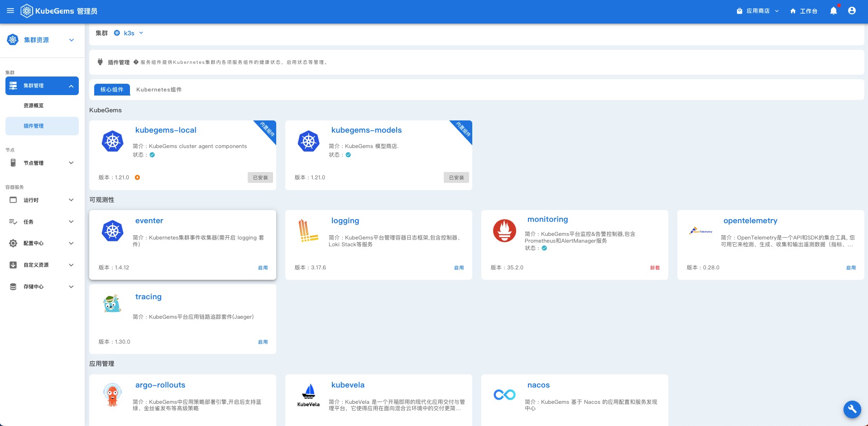868x426 pixels.
Task: Click the cluster management server icon
Action: pos(13,86)
